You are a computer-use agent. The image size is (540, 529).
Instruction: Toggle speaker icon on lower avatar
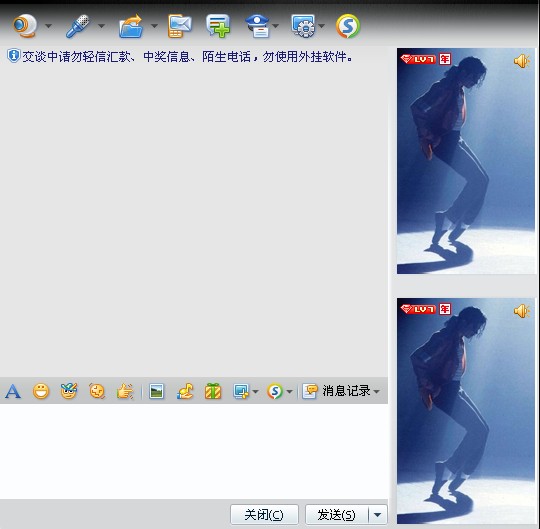pyautogui.click(x=522, y=311)
